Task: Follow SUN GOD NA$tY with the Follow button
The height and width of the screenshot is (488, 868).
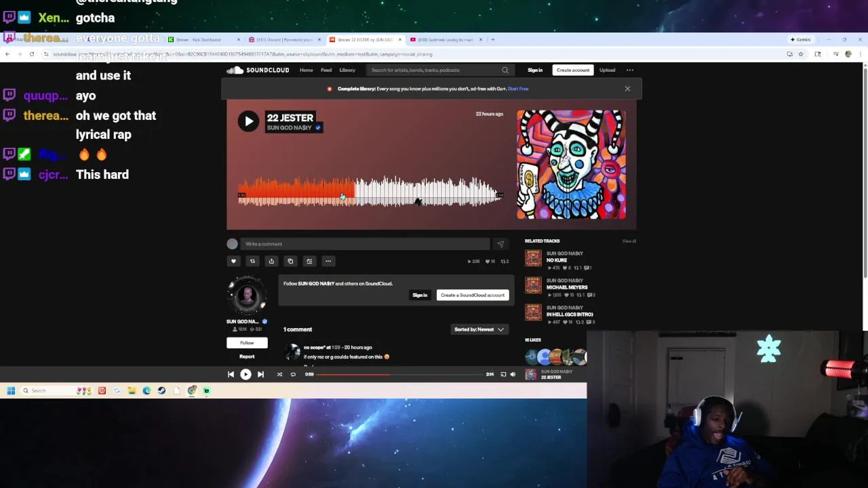Action: (x=247, y=343)
